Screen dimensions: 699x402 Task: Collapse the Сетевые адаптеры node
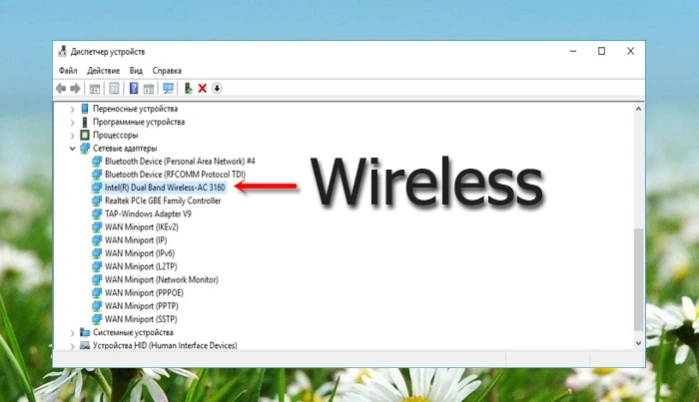[72, 148]
